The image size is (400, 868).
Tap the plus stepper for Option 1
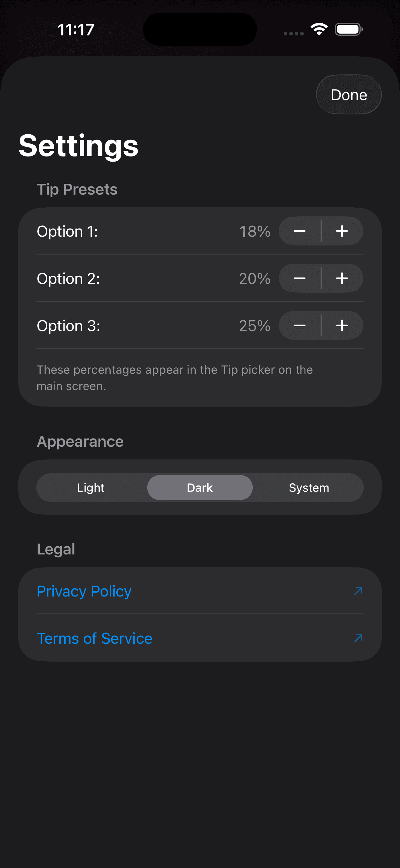click(342, 231)
